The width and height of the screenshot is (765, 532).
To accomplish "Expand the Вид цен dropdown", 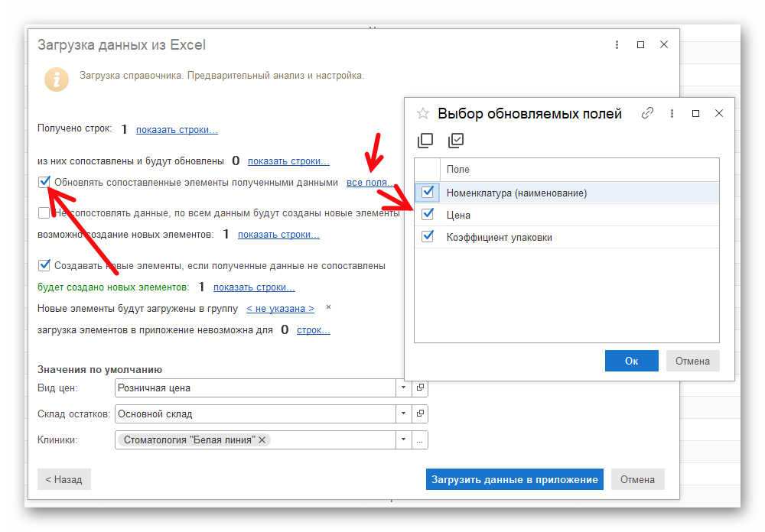I will 404,388.
